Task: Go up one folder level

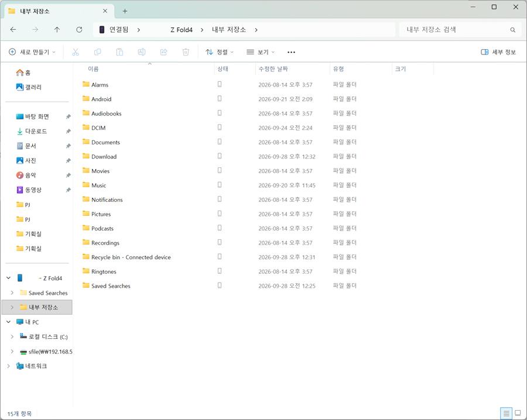Action: pos(57,30)
